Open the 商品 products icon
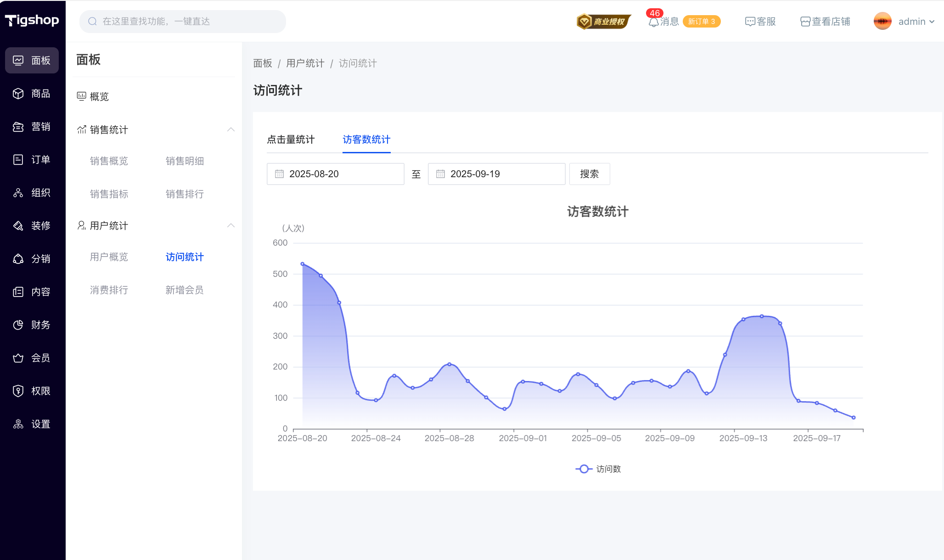 click(18, 94)
